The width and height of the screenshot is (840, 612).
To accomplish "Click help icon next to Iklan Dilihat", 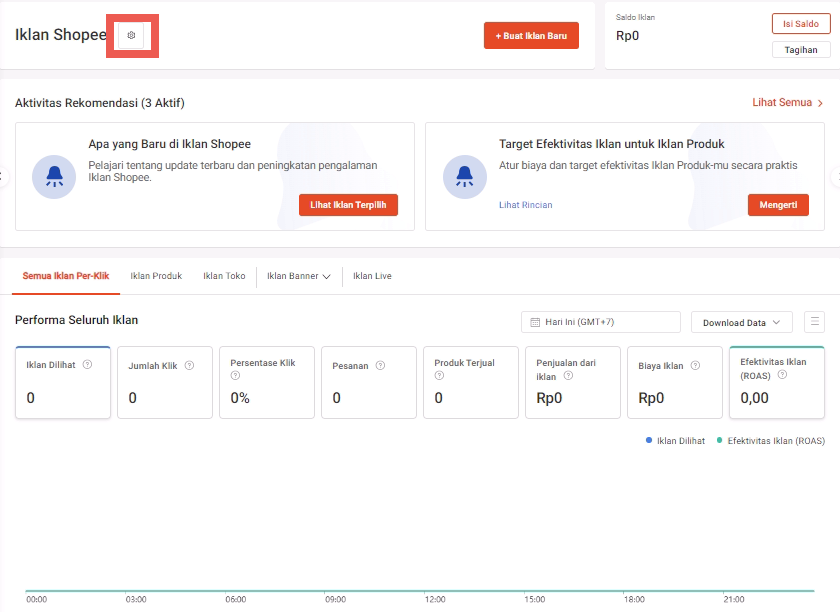I will [87, 364].
